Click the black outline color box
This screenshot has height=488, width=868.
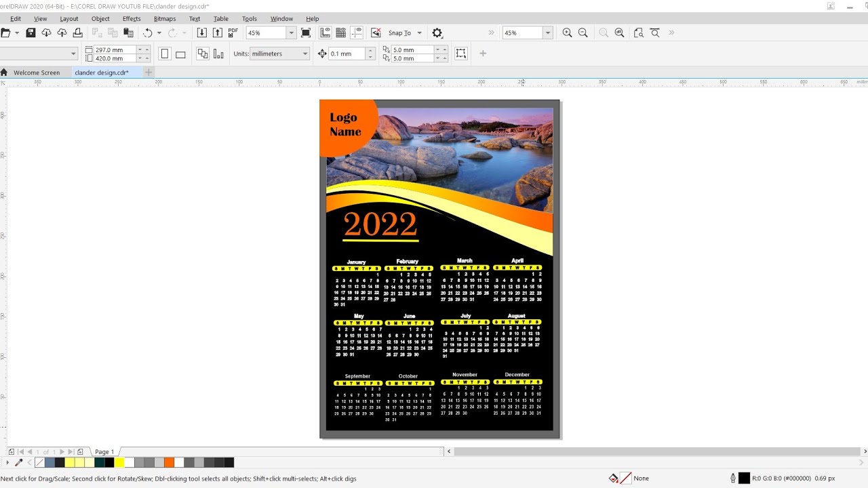(744, 479)
